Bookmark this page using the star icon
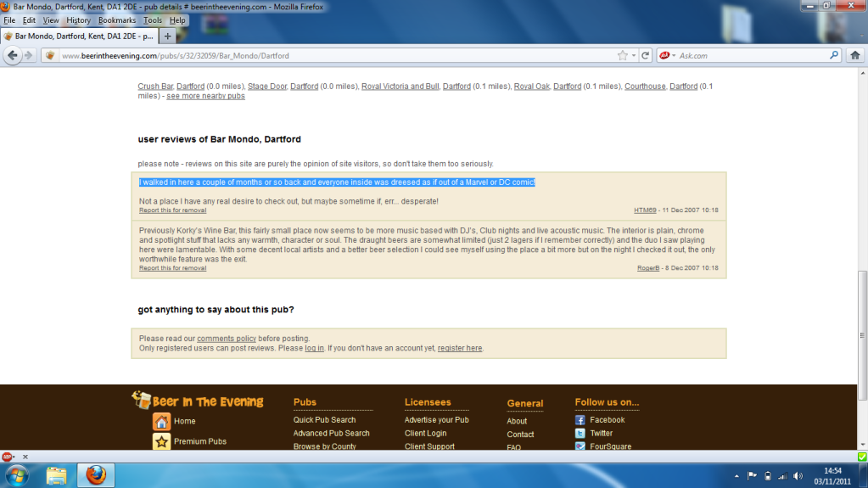The width and height of the screenshot is (868, 488). pyautogui.click(x=623, y=55)
